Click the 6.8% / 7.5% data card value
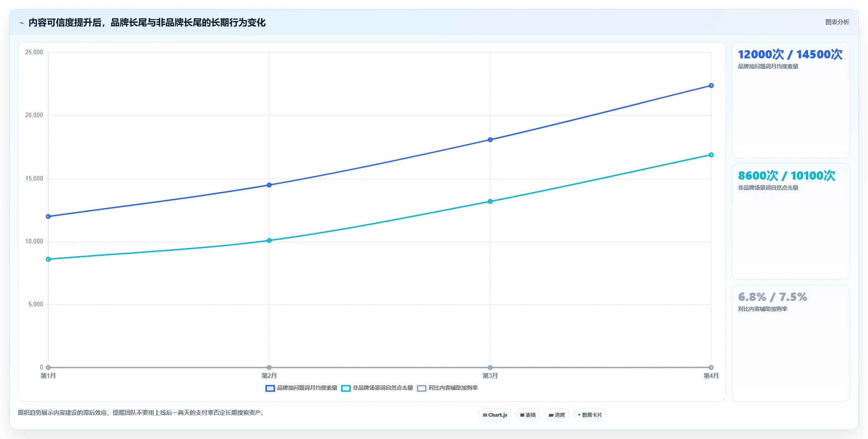This screenshot has height=439, width=868. click(x=773, y=297)
